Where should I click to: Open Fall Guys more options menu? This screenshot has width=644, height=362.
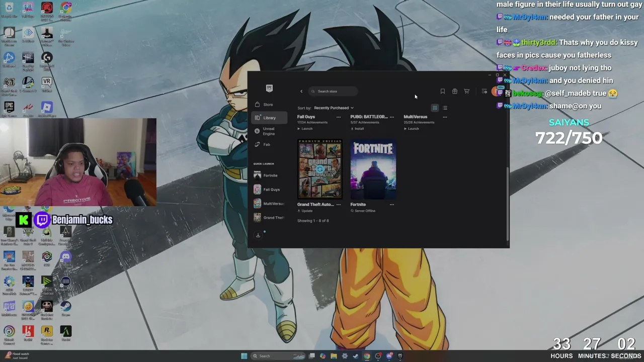(x=338, y=117)
